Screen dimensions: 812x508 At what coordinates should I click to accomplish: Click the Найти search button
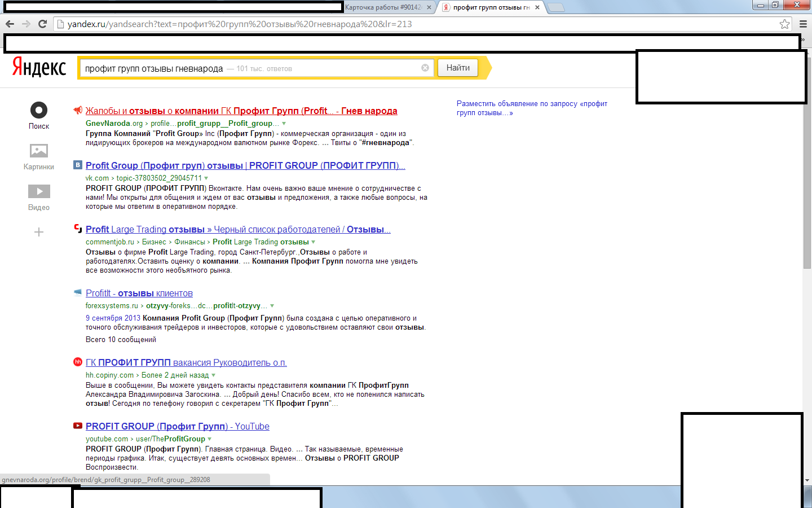tap(458, 68)
